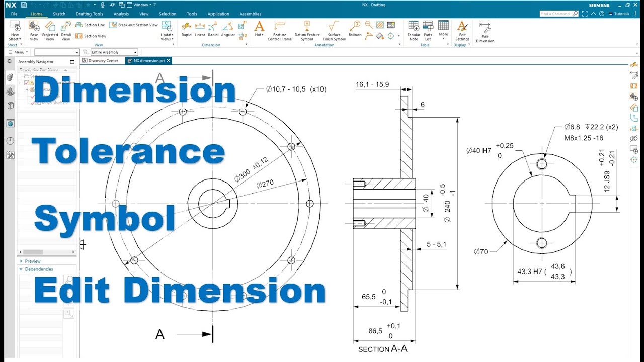Click the navigator horizontal scrollbar
The height and width of the screenshot is (362, 644).
pyautogui.click(x=47, y=252)
